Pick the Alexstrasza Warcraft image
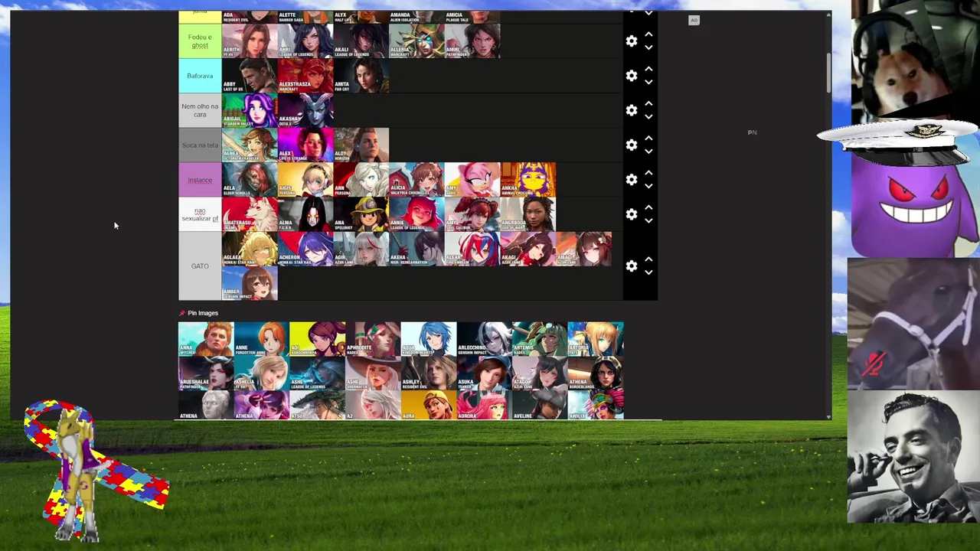The width and height of the screenshot is (980, 551). [305, 76]
